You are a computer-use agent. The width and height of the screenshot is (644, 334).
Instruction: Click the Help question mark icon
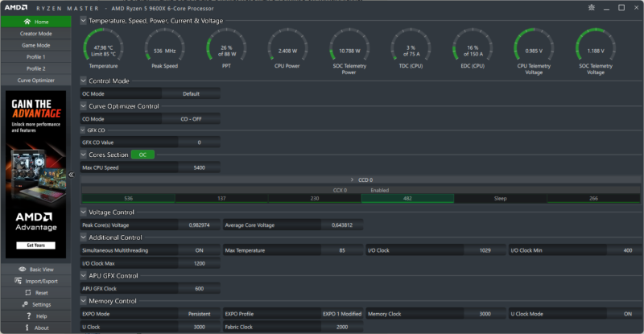(28, 316)
